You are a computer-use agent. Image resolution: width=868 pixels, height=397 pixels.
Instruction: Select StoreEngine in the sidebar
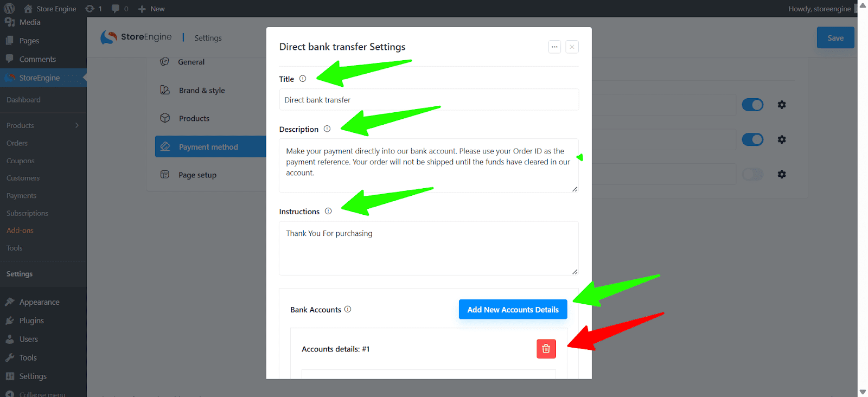43,78
